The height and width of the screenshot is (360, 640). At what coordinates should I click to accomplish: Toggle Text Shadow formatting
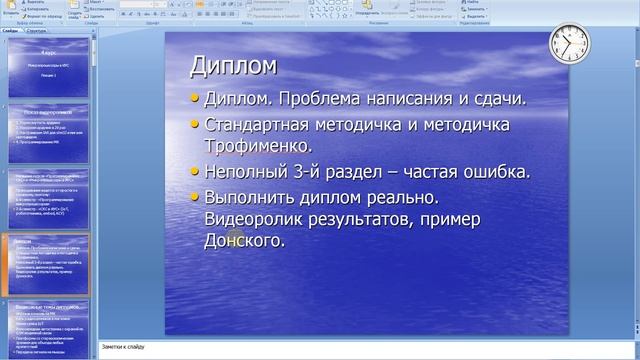click(x=155, y=14)
